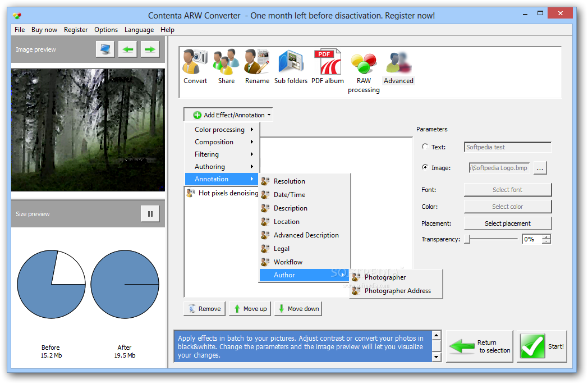Choose the Description annotation

point(305,208)
